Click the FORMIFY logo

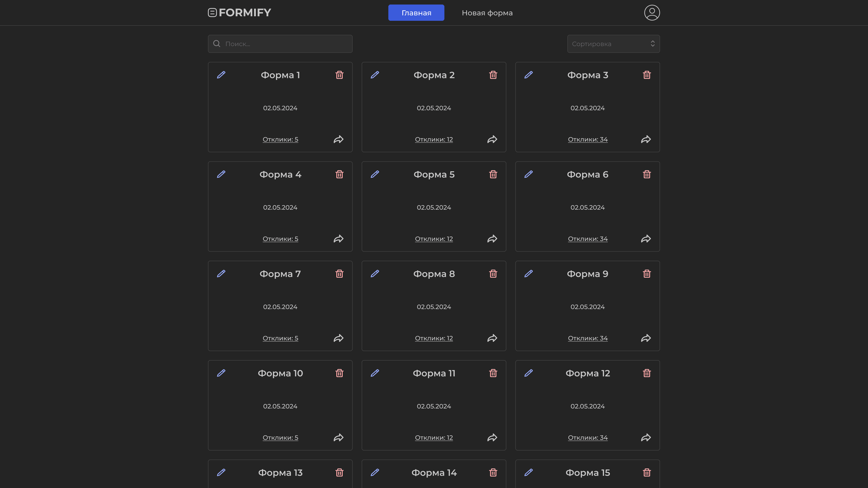[x=239, y=12]
